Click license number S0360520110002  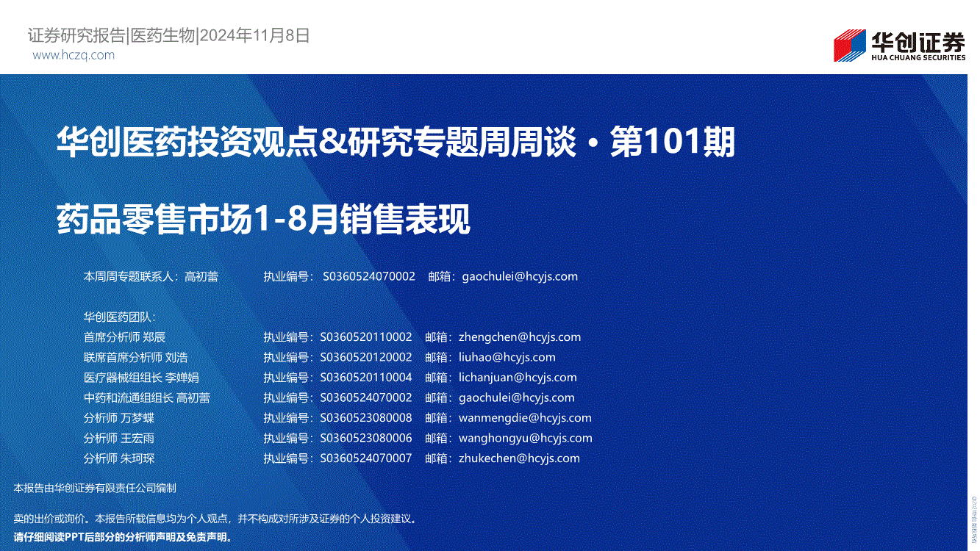point(366,337)
